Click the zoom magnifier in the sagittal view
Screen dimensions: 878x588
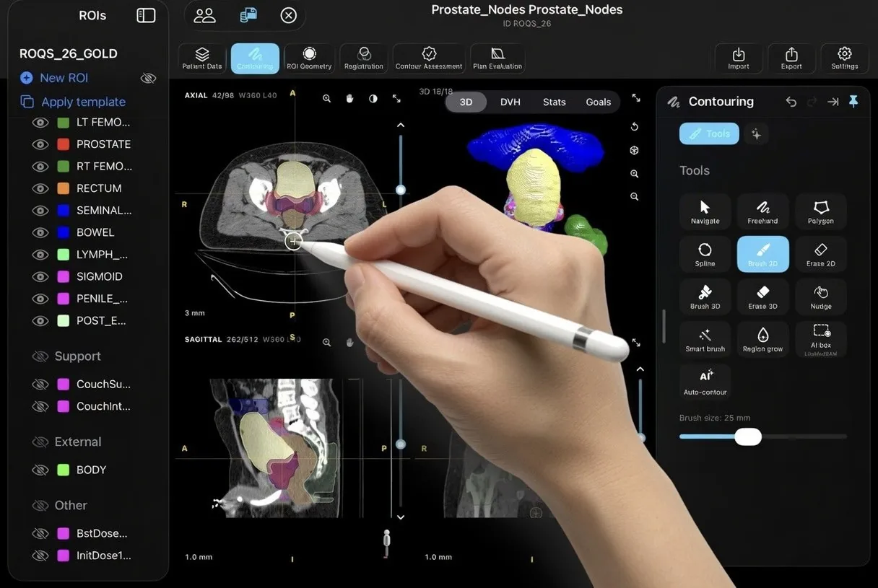click(326, 343)
